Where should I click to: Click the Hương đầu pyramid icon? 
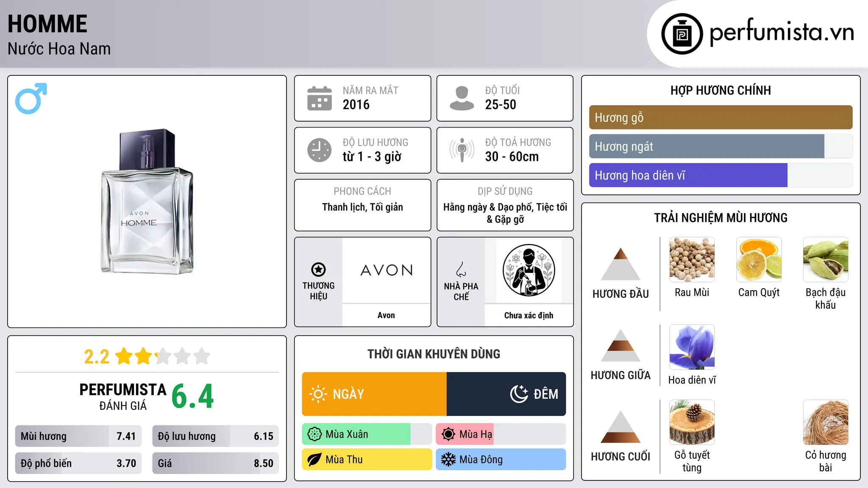pyautogui.click(x=620, y=264)
